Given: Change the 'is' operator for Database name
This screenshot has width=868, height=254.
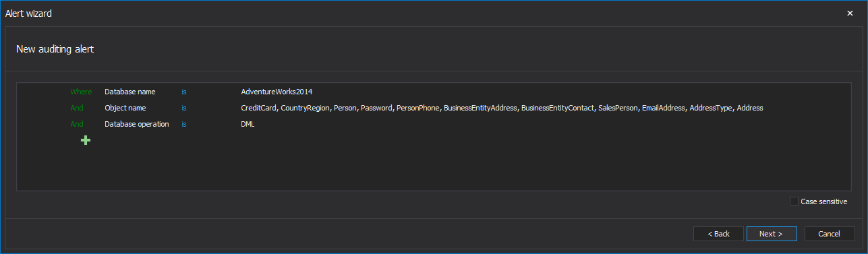Looking at the screenshot, I should click(184, 92).
